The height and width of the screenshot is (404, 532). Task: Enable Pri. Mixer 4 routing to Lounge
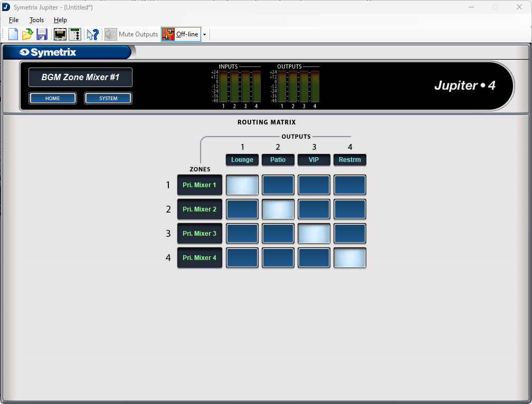tap(242, 257)
